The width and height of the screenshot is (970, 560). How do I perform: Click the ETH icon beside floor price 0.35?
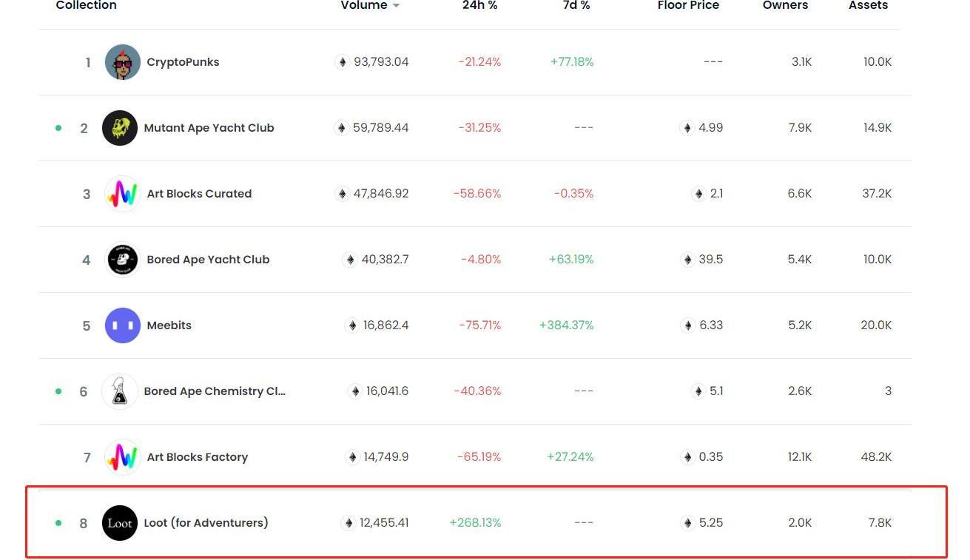(x=687, y=457)
